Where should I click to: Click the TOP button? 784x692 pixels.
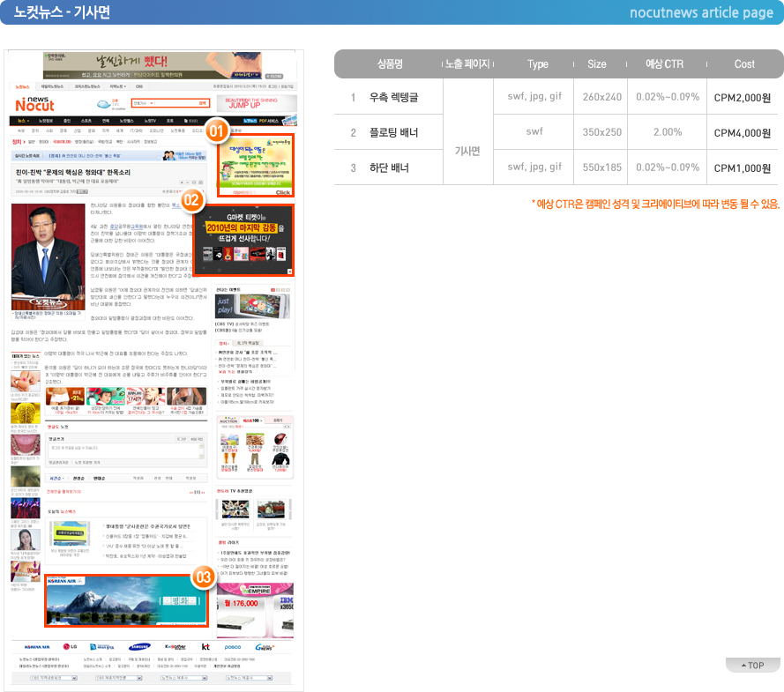(752, 665)
